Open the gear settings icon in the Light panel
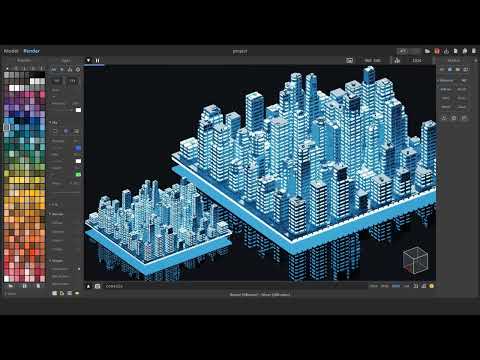480x360 pixels. (x=78, y=70)
